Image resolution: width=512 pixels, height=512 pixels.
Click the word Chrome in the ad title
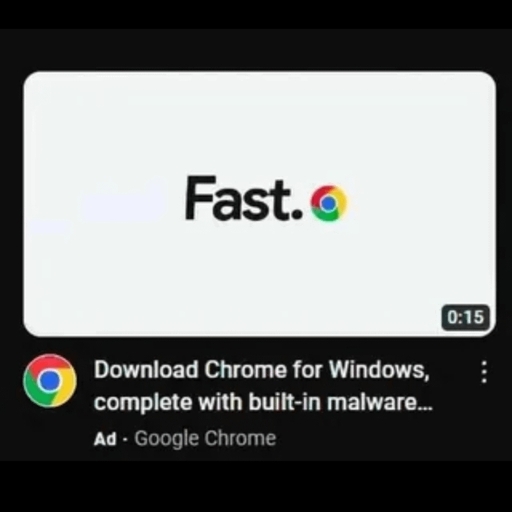(245, 370)
